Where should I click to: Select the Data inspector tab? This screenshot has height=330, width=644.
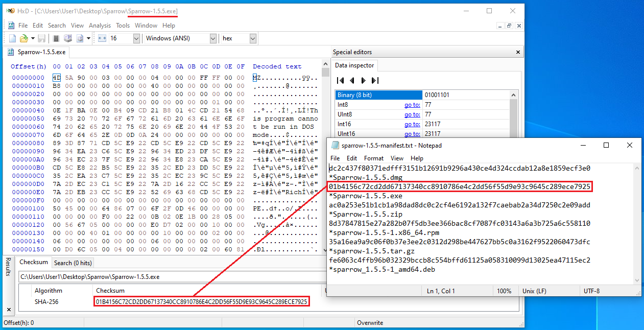tap(354, 65)
